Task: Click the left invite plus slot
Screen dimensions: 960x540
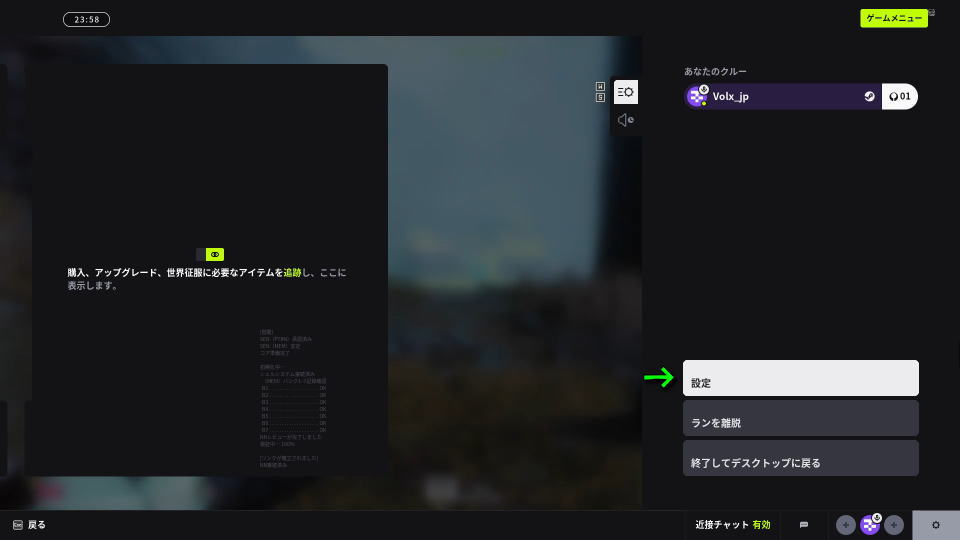Action: click(x=846, y=525)
